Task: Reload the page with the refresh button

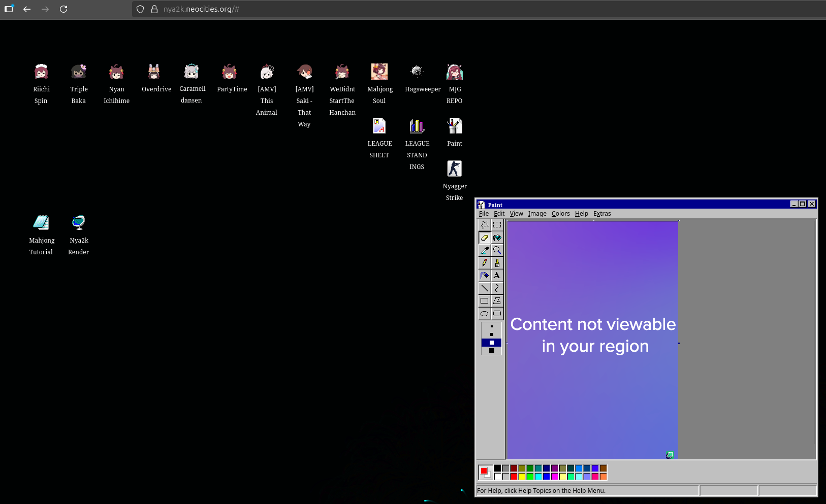Action: click(63, 9)
